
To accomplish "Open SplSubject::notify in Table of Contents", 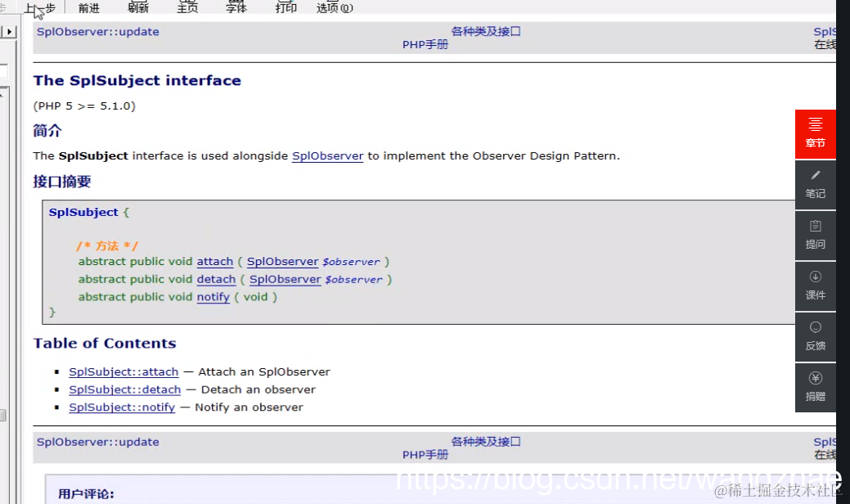I will coord(122,407).
